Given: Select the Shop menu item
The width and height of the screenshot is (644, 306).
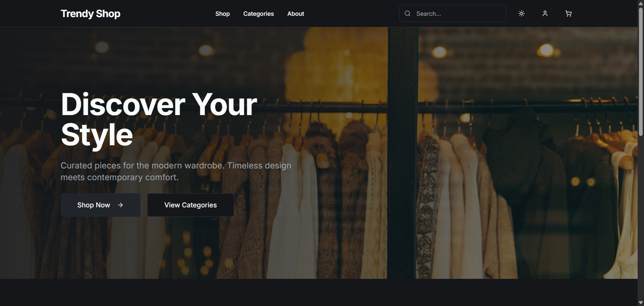Looking at the screenshot, I should tap(222, 14).
